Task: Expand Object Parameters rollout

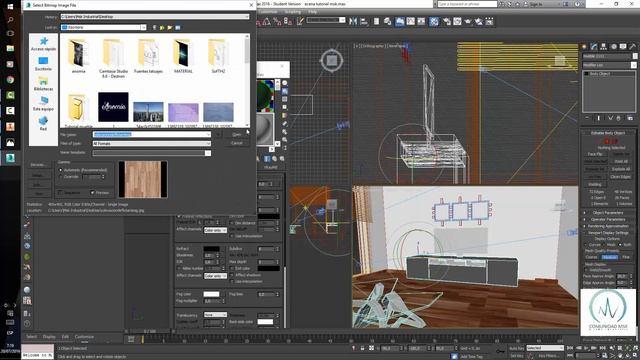Action: pos(607,213)
